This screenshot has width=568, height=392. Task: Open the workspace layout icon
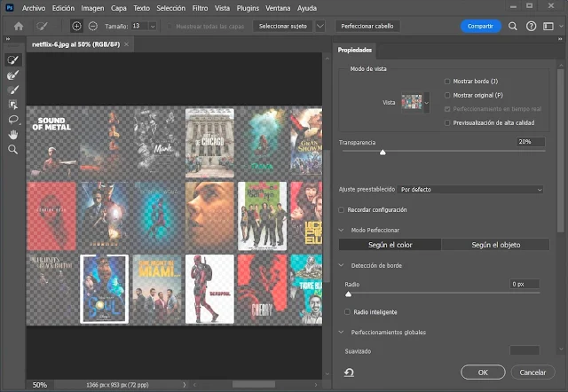click(548, 26)
